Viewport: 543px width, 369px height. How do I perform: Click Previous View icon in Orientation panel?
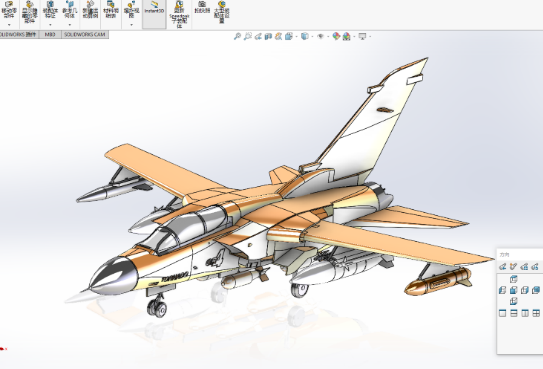coord(502,266)
